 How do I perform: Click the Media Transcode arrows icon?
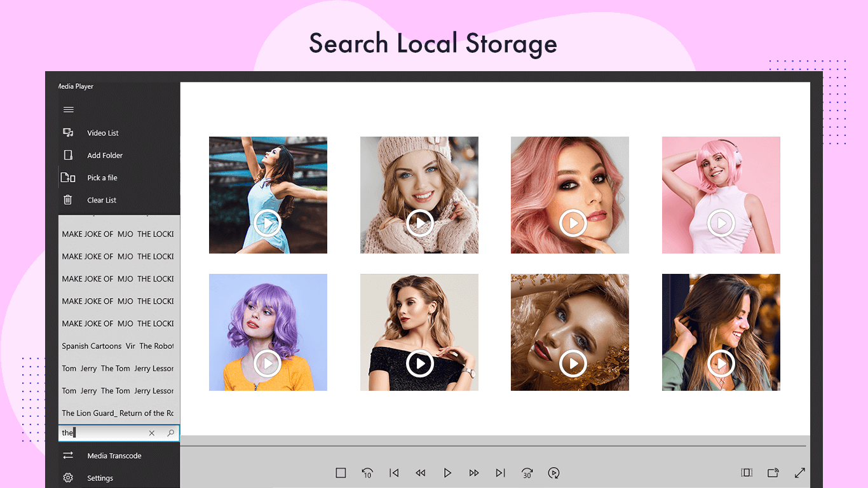coord(68,456)
